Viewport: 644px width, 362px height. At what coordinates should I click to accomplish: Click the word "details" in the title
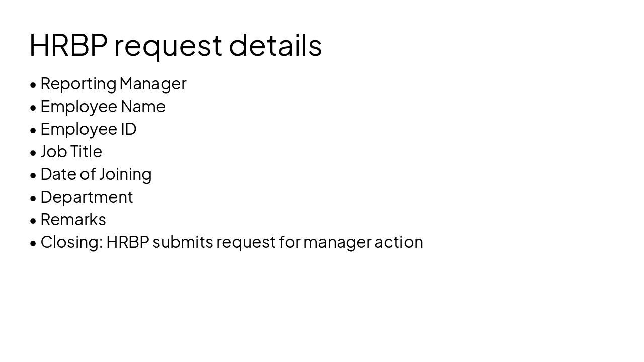275,45
